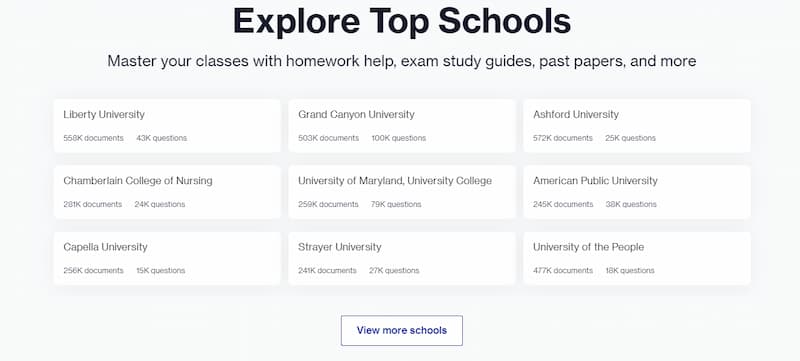The image size is (800, 361).
Task: Open the Grand Canyon University card
Action: 402,126
